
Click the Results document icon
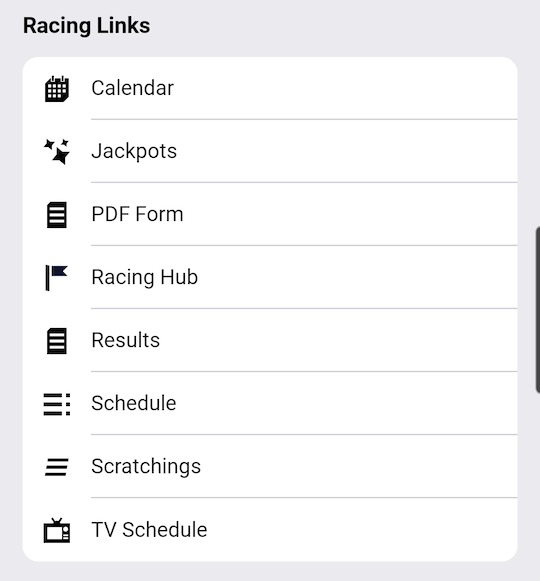(x=57, y=341)
